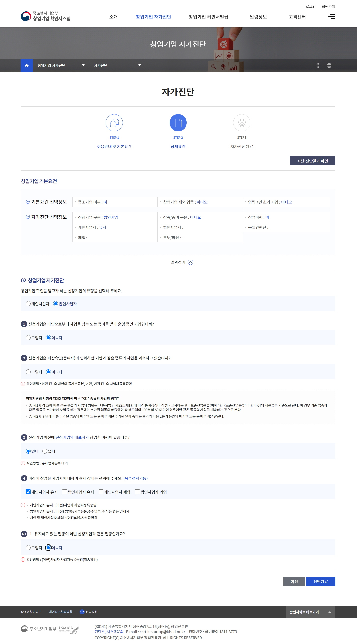Click the 결과접기 circular chevron icon
The width and height of the screenshot is (357, 644).
tap(191, 262)
